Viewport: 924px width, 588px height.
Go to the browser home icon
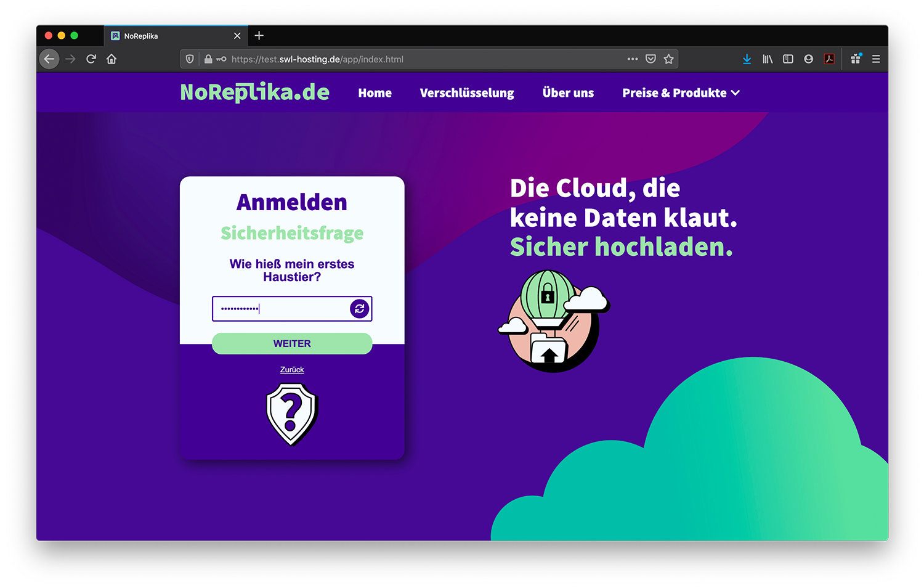(111, 59)
